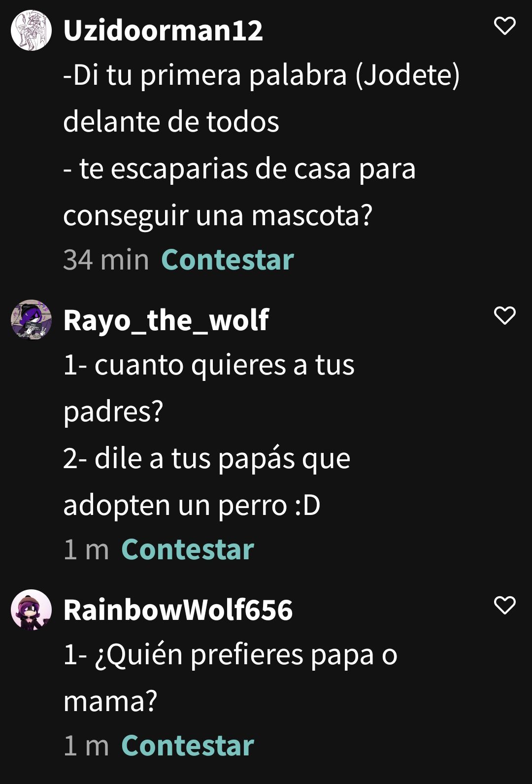This screenshot has height=784, width=532.
Task: Select the "1 m" timestamp below RainbowWolf656's comment
Action: click(86, 746)
